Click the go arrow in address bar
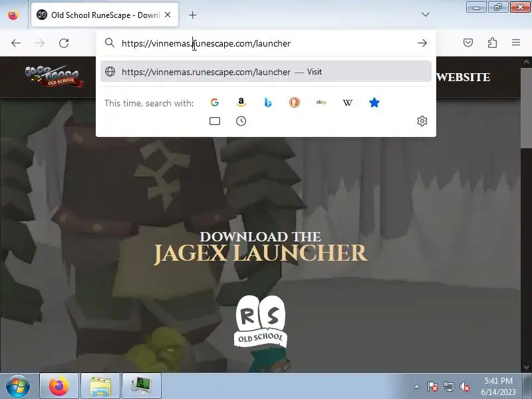The image size is (532, 399). pyautogui.click(x=422, y=43)
